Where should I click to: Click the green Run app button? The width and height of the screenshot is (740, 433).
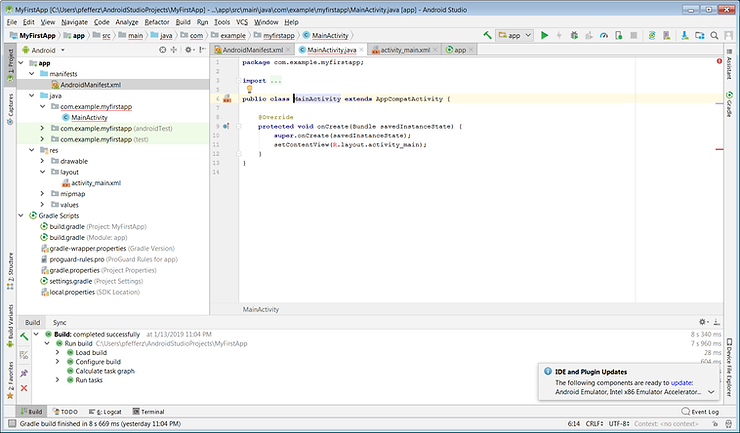tap(544, 35)
